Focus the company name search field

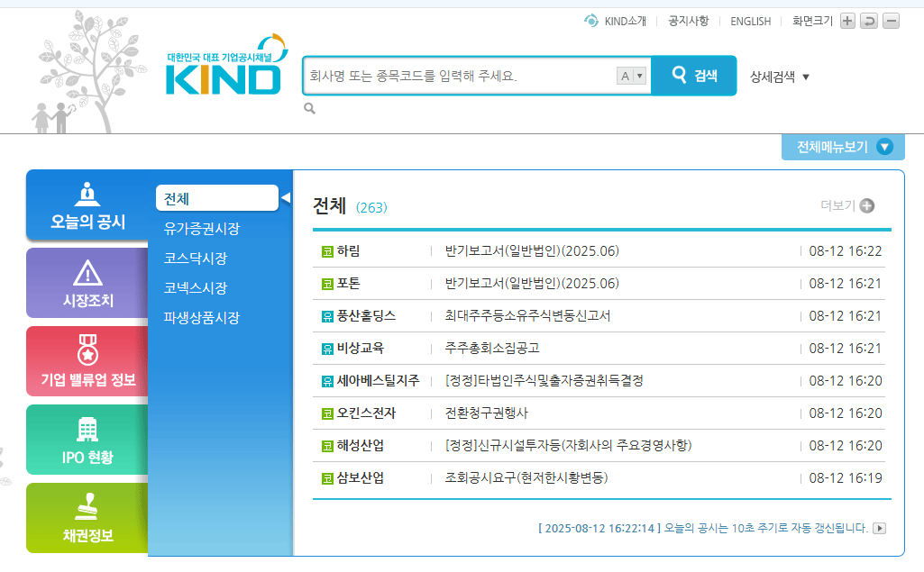[460, 76]
